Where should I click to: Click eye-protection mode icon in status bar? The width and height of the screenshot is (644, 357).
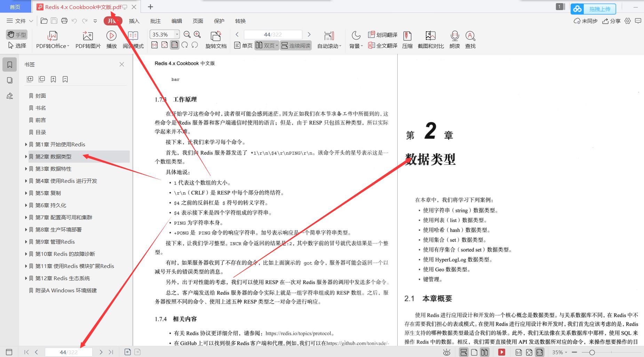click(x=447, y=352)
